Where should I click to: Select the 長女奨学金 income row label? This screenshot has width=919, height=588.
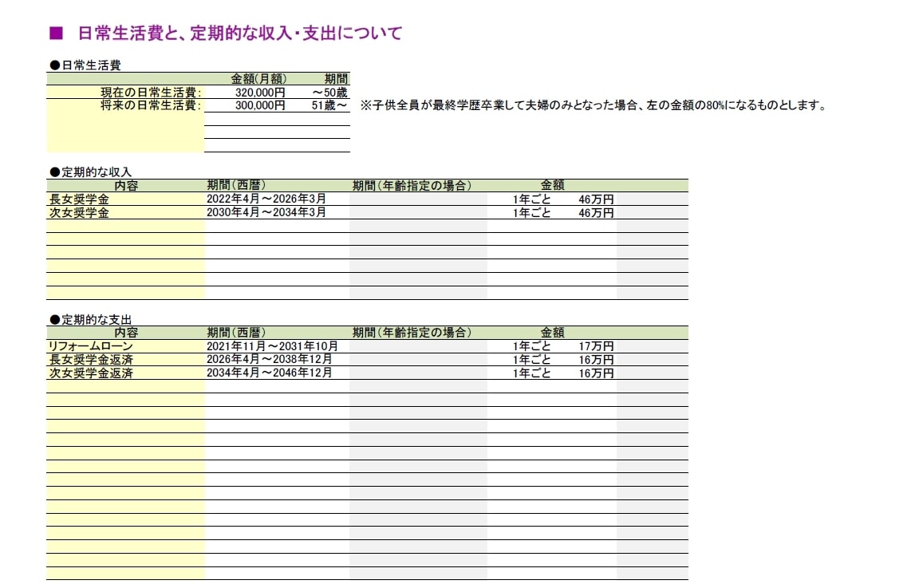tap(79, 199)
